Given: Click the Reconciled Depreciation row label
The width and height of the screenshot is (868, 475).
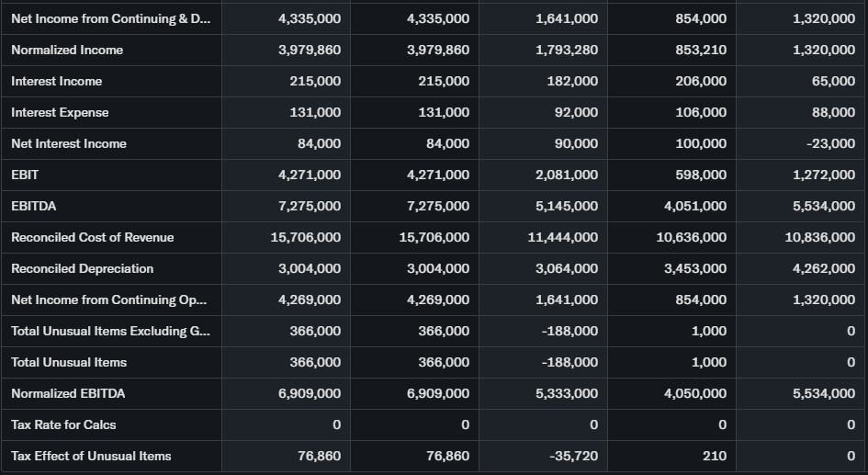Looking at the screenshot, I should point(83,268).
